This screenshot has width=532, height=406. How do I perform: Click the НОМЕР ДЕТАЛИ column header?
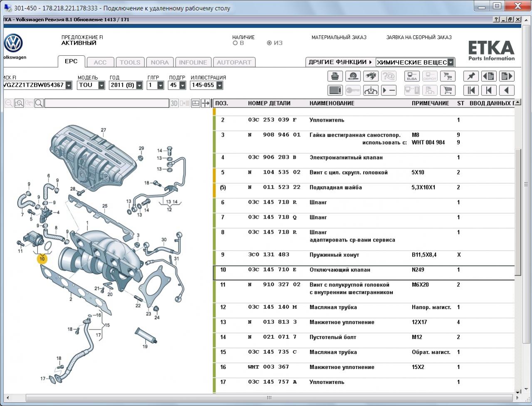pyautogui.click(x=269, y=103)
